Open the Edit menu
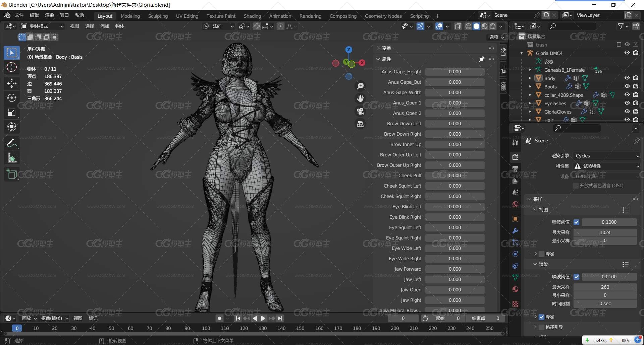The width and height of the screenshot is (644, 345). coord(34,15)
